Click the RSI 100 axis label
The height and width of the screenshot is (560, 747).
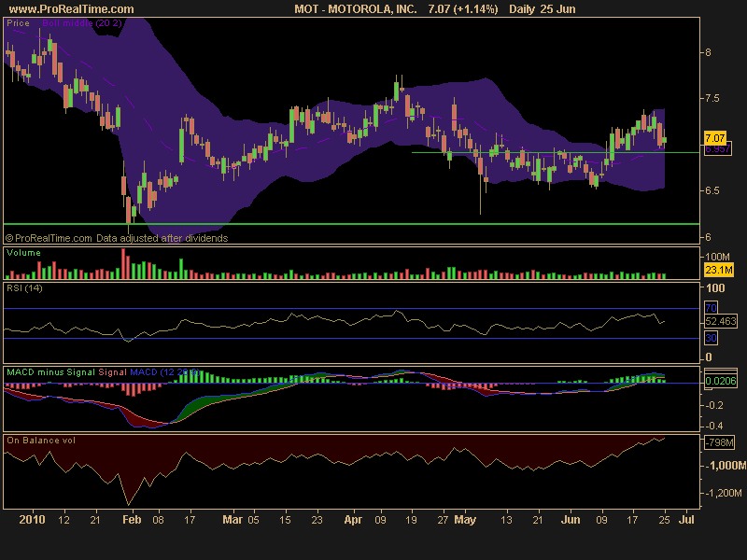[715, 288]
